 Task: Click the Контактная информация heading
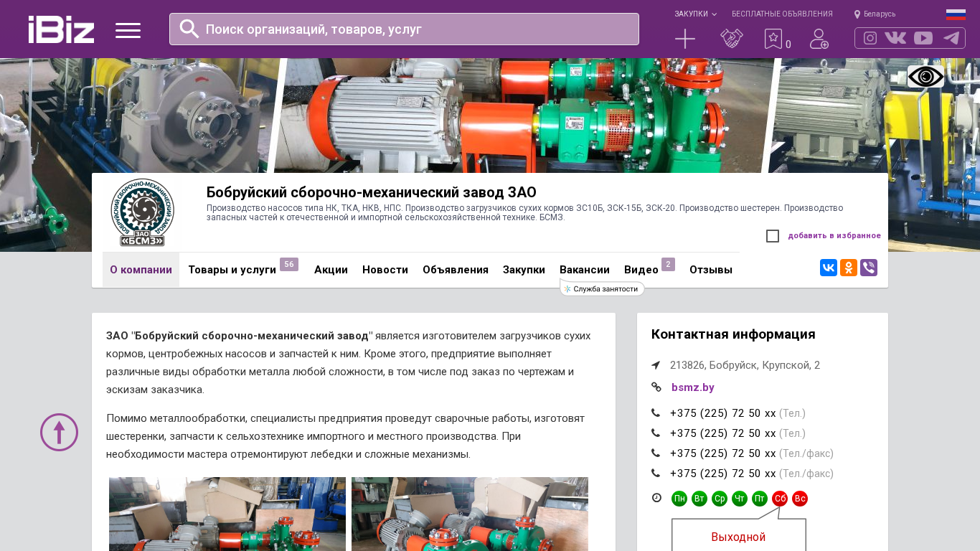point(733,334)
